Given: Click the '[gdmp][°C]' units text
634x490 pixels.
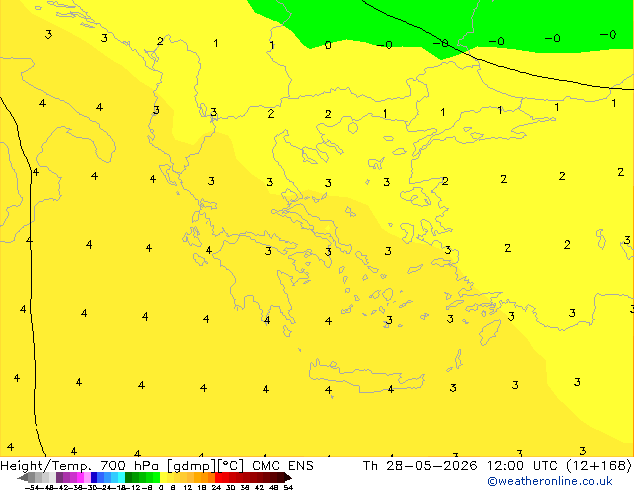Looking at the screenshot, I should click(206, 466).
